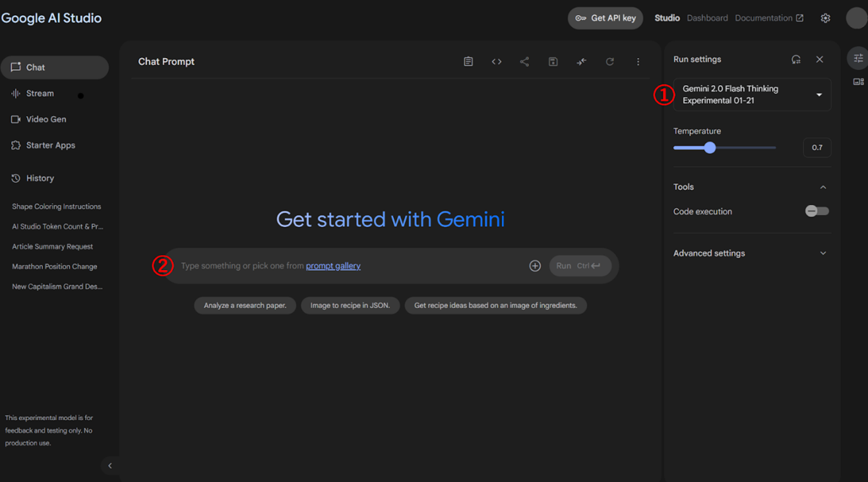Click the plus icon to insert media
This screenshot has width=868, height=482.
pyautogui.click(x=535, y=266)
